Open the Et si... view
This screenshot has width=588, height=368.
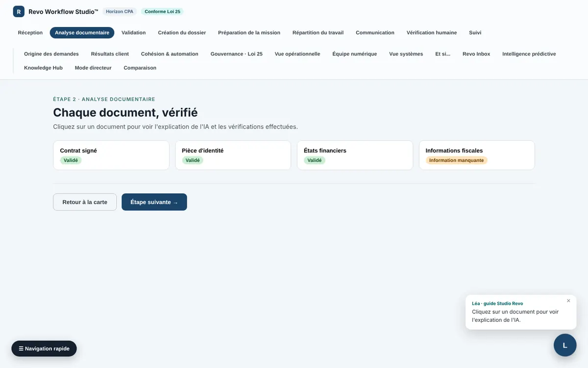pyautogui.click(x=443, y=54)
